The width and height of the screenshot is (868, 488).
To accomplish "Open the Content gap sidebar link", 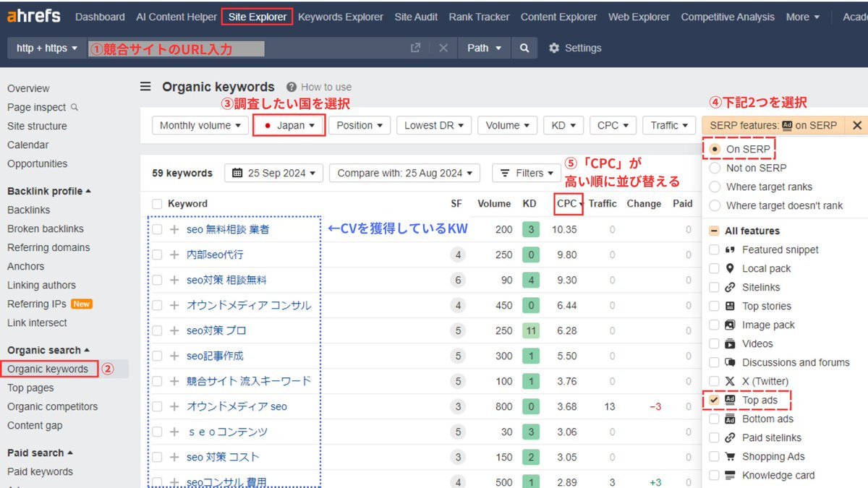I will tap(35, 425).
